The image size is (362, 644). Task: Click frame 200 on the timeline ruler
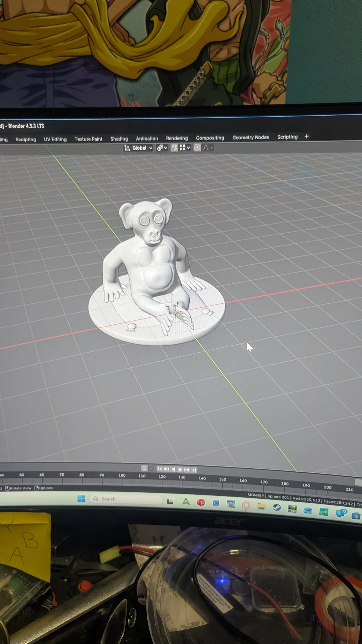coord(328,487)
